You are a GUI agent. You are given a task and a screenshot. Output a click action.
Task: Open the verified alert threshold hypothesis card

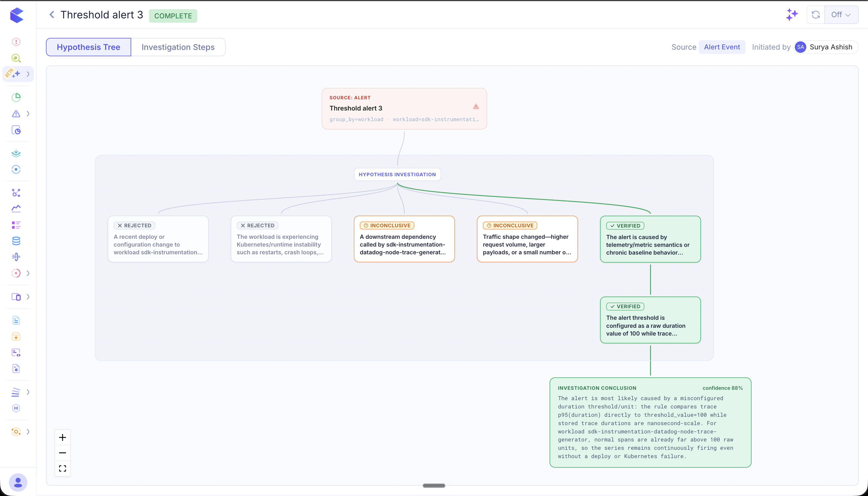[650, 320]
